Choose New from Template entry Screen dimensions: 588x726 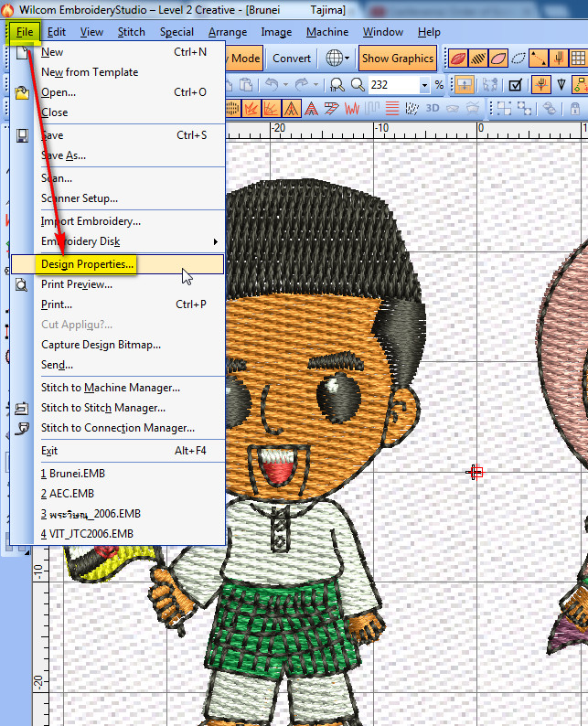coord(118,72)
